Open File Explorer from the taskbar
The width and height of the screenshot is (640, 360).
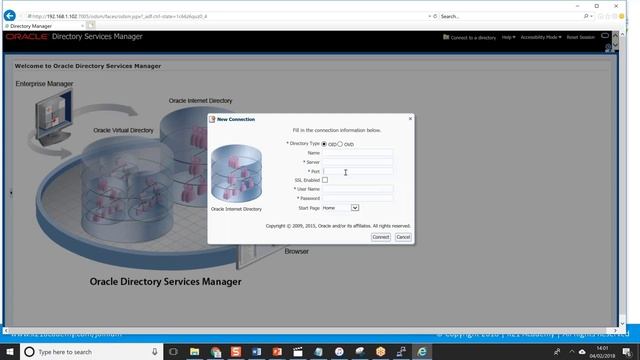[195, 352]
